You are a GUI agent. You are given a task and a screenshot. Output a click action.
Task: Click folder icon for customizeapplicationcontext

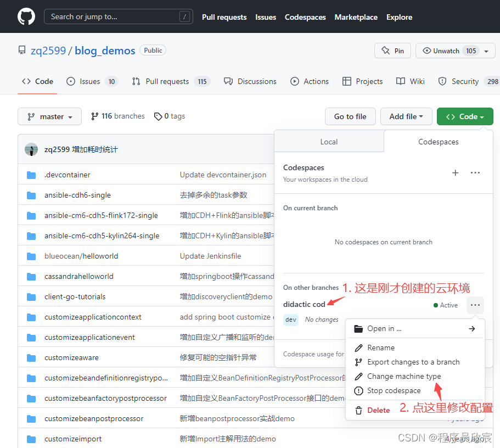pyautogui.click(x=31, y=317)
